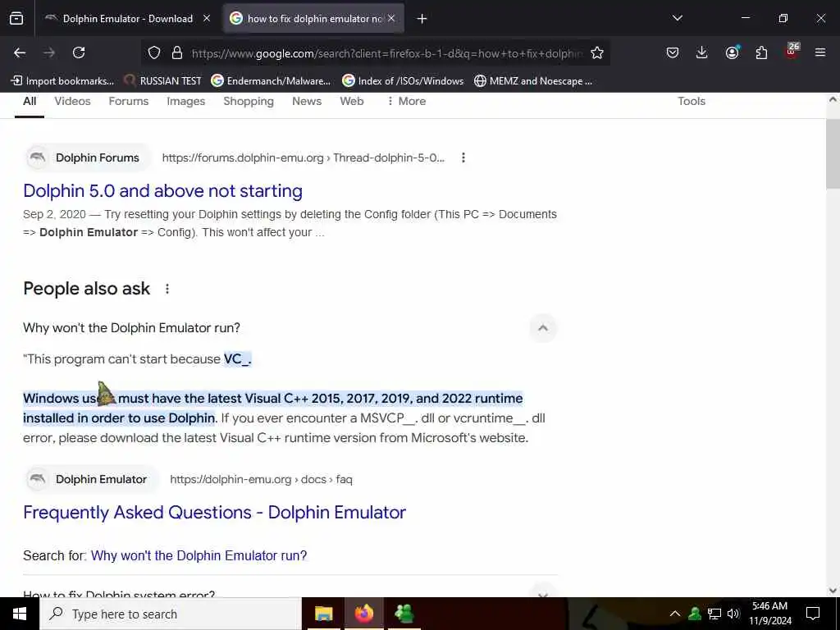Screen dimensions: 840x630
Task: Open Windows notification center
Action: 813,614
